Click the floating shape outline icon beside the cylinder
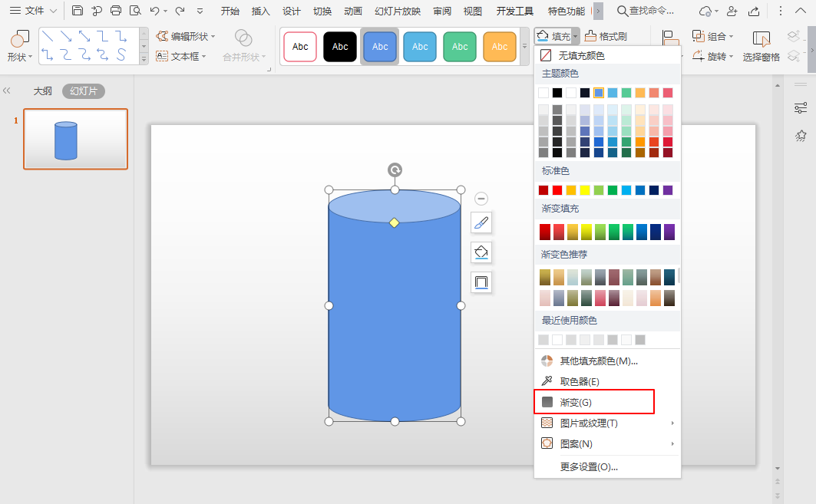 coord(481,282)
